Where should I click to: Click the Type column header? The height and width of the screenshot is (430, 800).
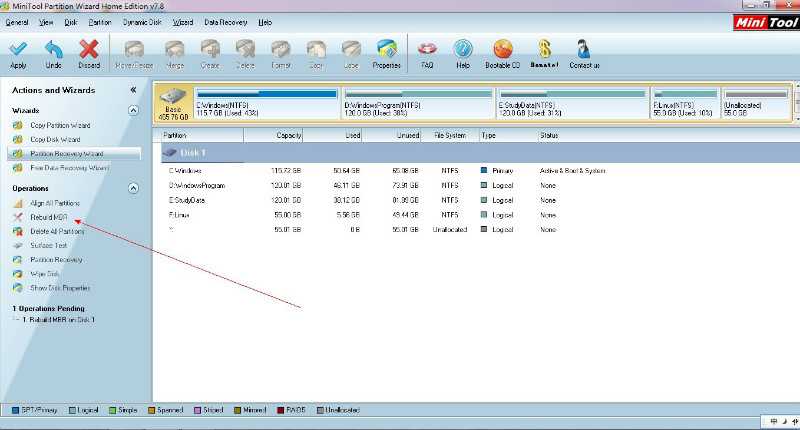509,136
